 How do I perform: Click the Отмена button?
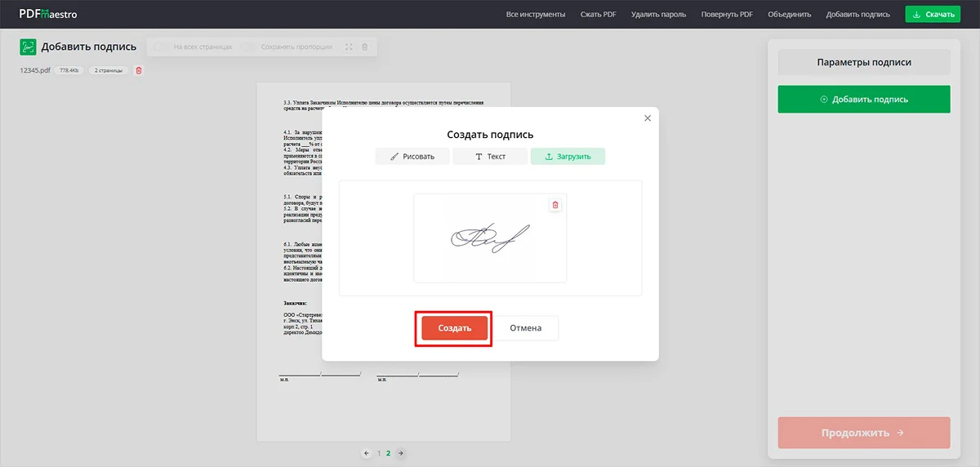coord(525,328)
